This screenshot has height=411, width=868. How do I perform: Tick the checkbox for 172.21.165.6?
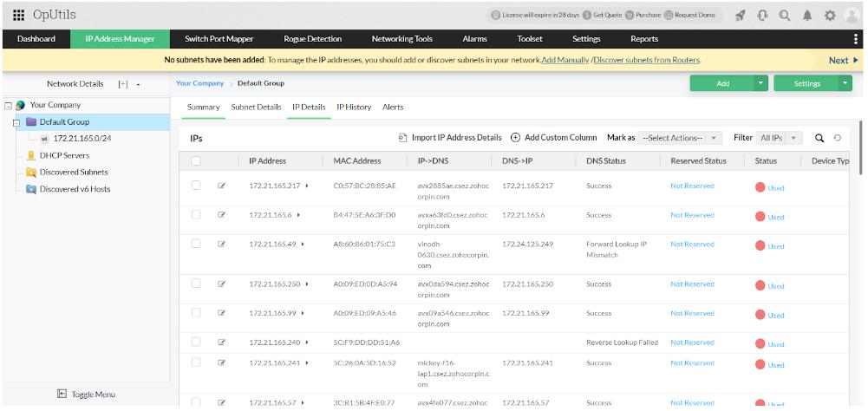(x=196, y=214)
